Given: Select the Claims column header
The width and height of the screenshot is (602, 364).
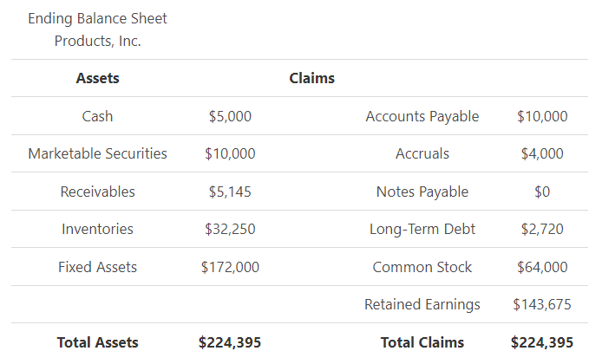Looking at the screenshot, I should [x=311, y=78].
